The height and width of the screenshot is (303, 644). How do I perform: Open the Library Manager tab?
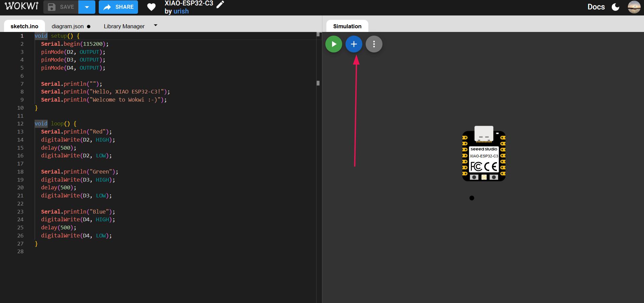(124, 26)
